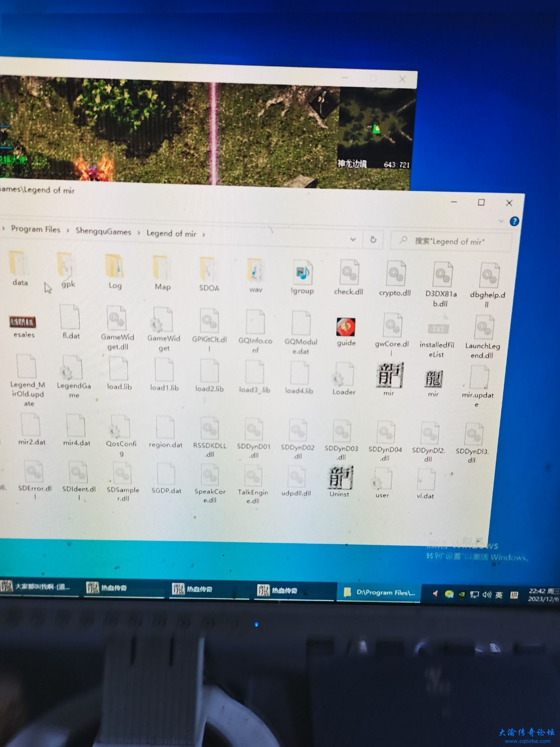This screenshot has height=747, width=560.
Task: Select udpdll.dll file
Action: 296,481
